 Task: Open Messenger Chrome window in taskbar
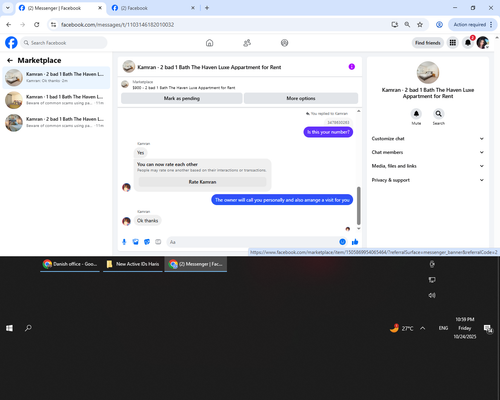pyautogui.click(x=196, y=264)
